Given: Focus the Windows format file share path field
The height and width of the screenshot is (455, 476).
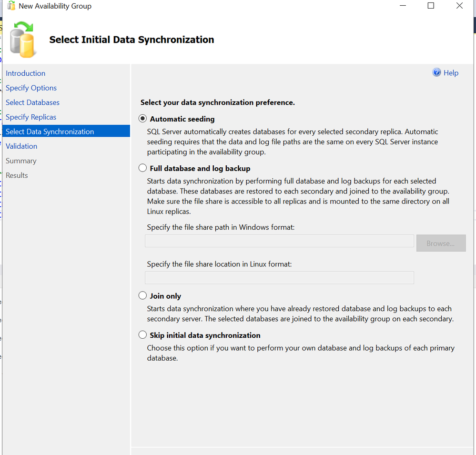Looking at the screenshot, I should pyautogui.click(x=279, y=241).
